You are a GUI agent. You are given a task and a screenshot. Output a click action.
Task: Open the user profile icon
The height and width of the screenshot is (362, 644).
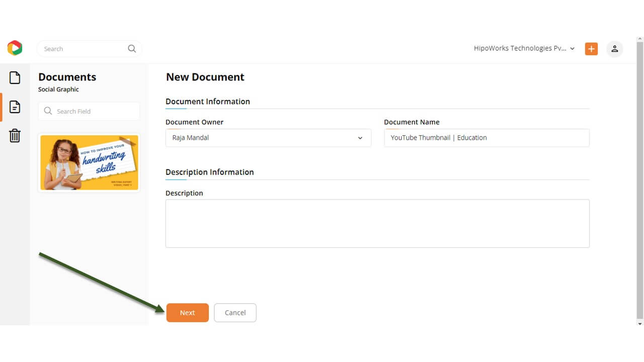pos(614,49)
